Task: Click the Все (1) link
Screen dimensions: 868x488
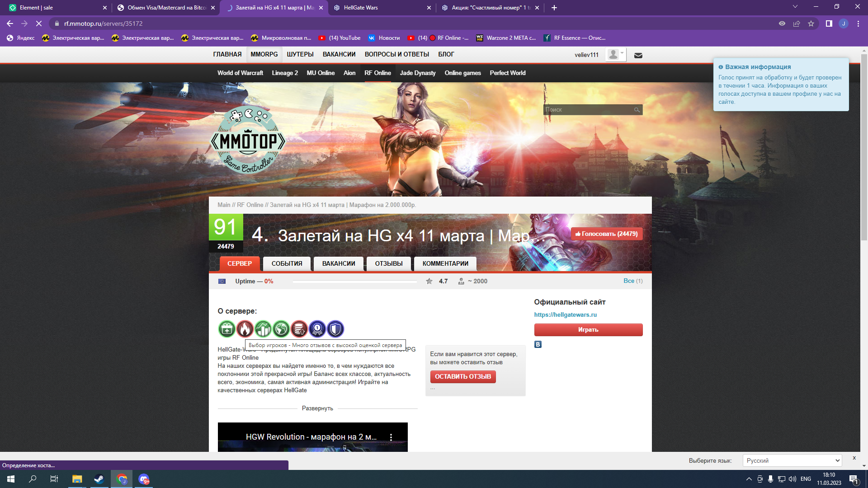Action: [x=633, y=281]
